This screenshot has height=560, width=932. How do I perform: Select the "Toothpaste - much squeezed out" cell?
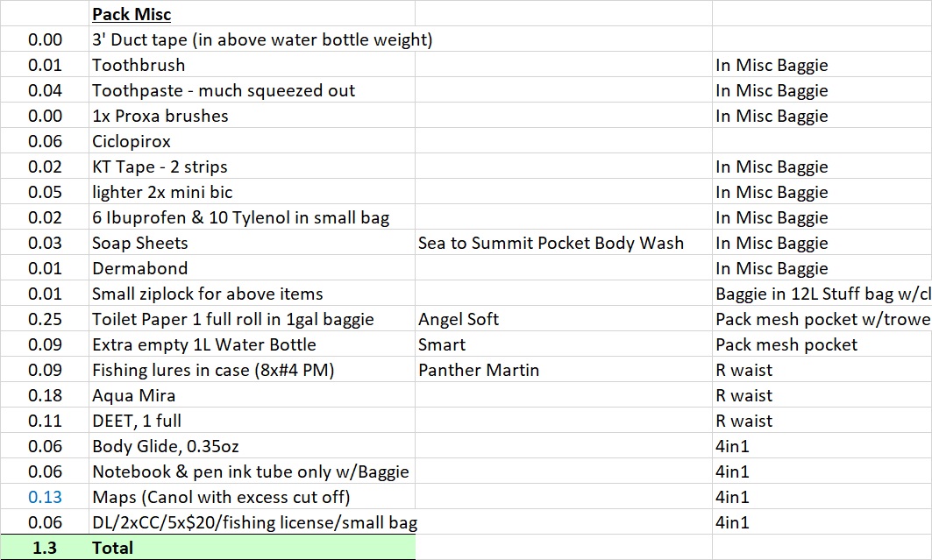(224, 90)
